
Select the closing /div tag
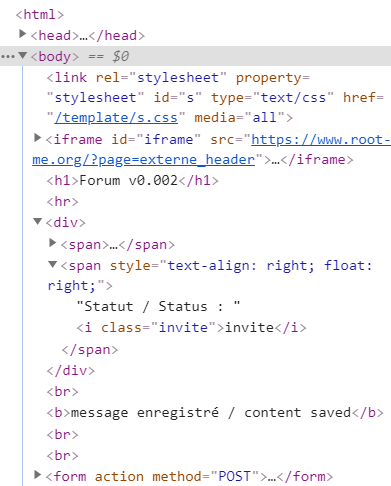point(71,371)
